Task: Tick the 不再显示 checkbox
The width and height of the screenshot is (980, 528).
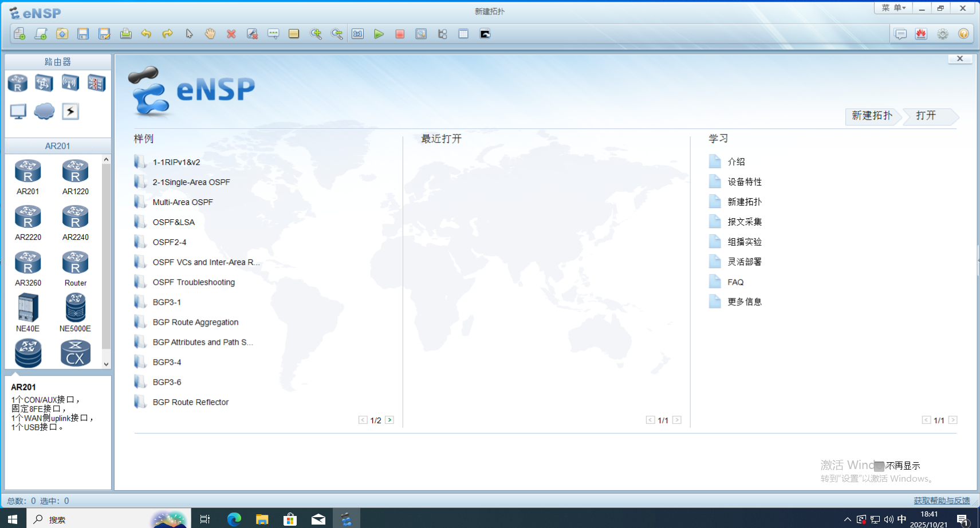Action: 879,466
